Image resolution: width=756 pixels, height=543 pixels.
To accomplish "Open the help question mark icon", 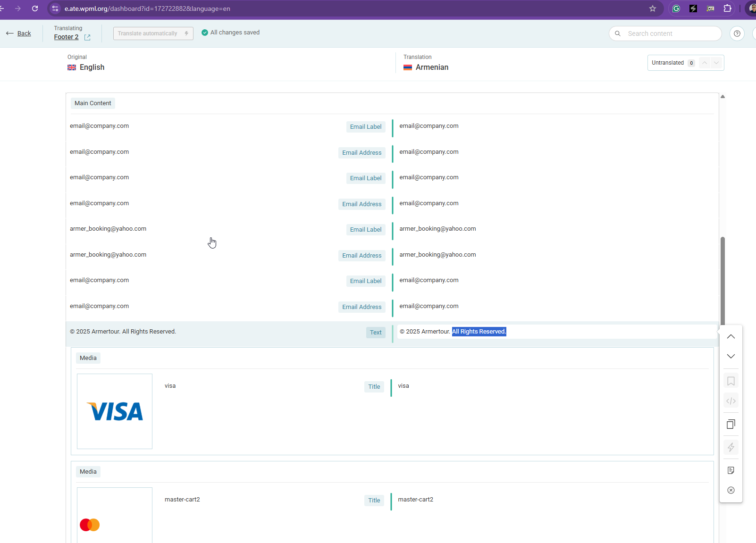I will [x=737, y=33].
